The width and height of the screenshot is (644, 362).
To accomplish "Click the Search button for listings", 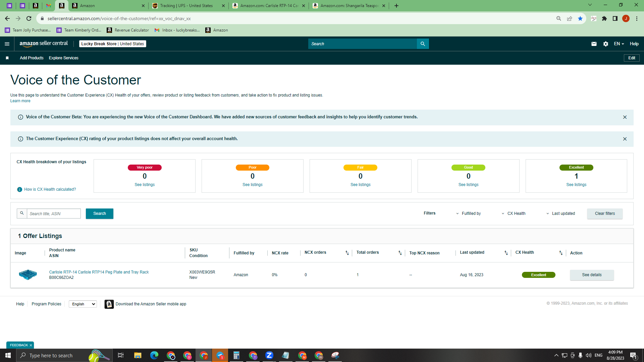I will [100, 214].
